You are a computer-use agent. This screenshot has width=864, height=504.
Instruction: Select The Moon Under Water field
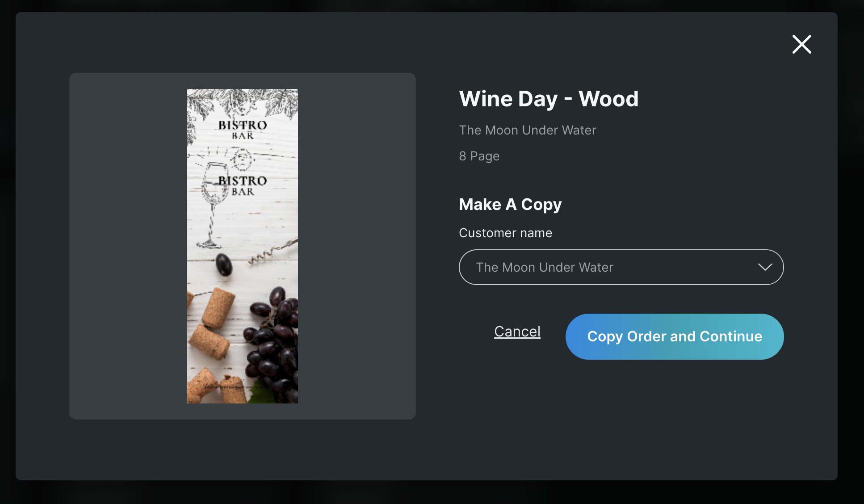point(621,267)
